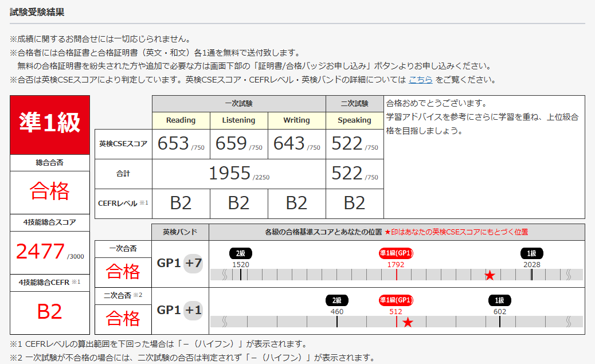Click the 一次試験 section header

(238, 103)
